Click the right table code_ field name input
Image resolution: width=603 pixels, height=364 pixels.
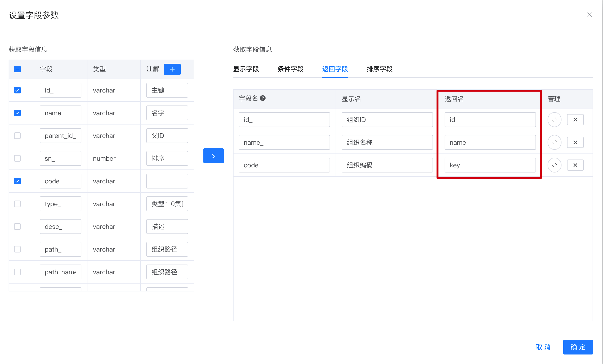284,165
